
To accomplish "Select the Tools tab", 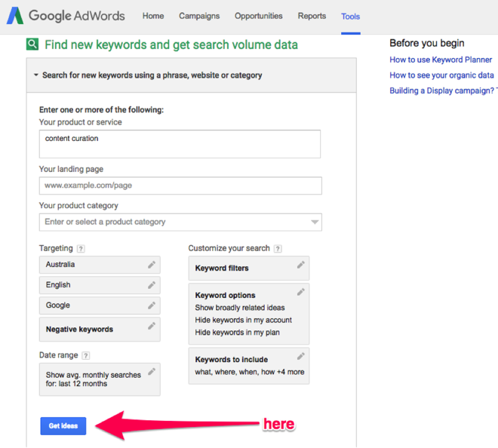I will pos(351,16).
